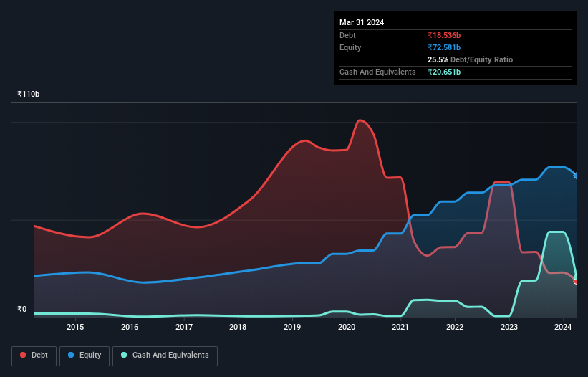Screen dimensions: 588x377
Task: Click the 2015 x-axis label
Action: tap(75, 327)
